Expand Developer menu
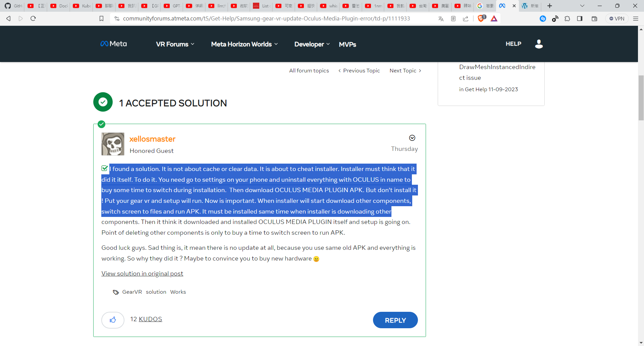The image size is (644, 346). [x=312, y=44]
